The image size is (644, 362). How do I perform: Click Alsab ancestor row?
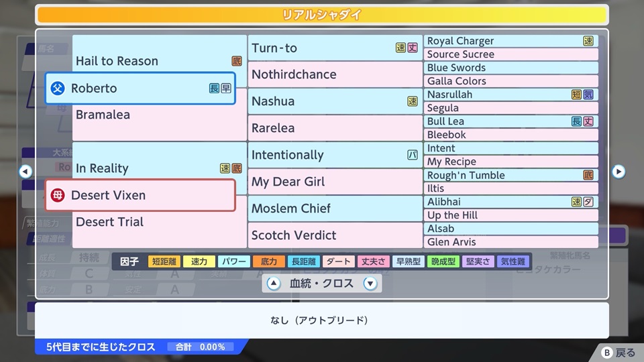(x=511, y=229)
